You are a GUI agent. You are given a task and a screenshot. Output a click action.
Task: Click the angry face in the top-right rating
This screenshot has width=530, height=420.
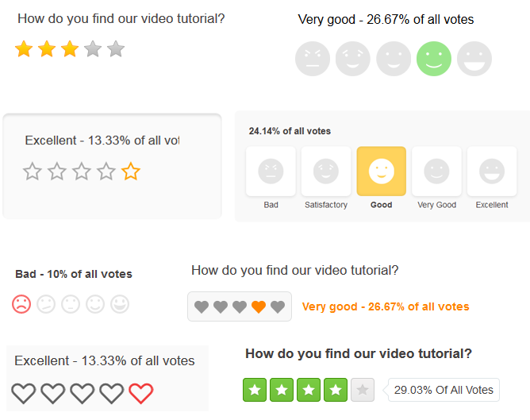(x=313, y=59)
